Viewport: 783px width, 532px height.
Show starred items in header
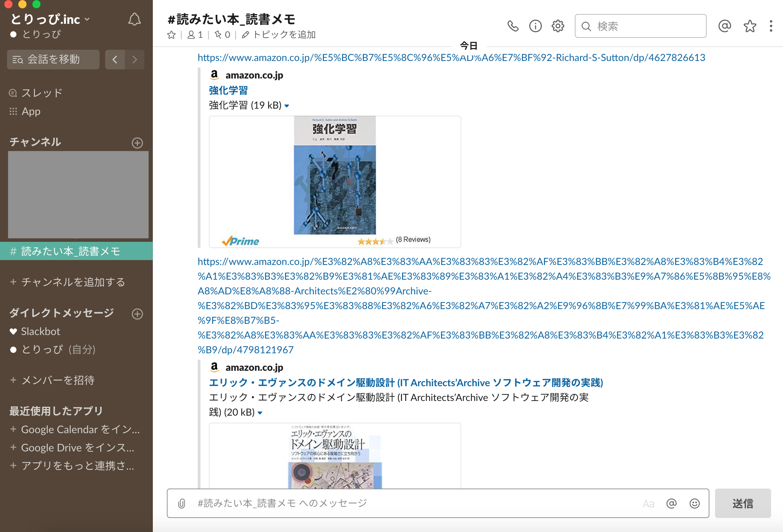750,26
